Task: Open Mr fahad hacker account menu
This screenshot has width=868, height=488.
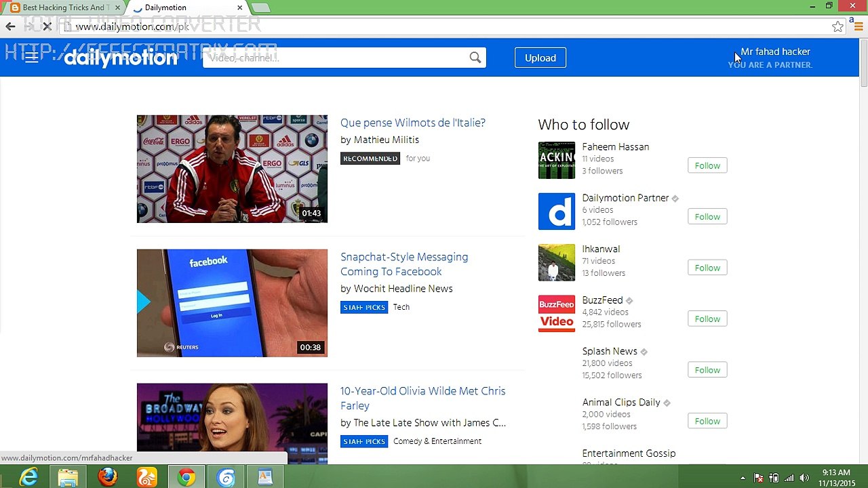Action: pos(774,52)
